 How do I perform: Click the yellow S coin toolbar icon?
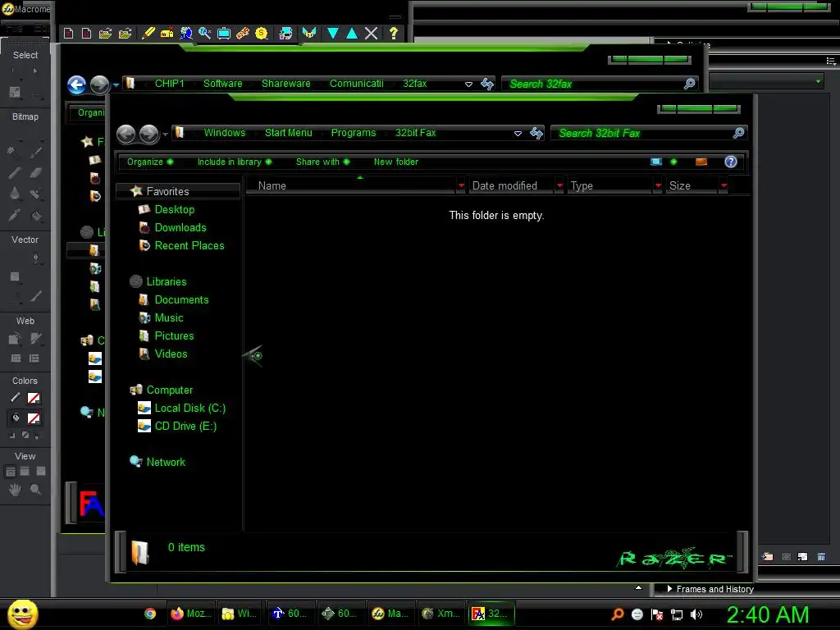262,33
